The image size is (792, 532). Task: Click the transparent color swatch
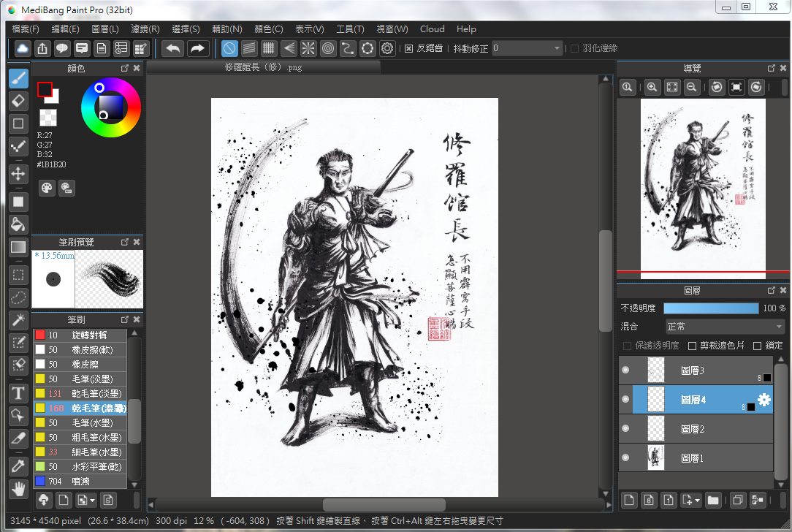(x=48, y=118)
